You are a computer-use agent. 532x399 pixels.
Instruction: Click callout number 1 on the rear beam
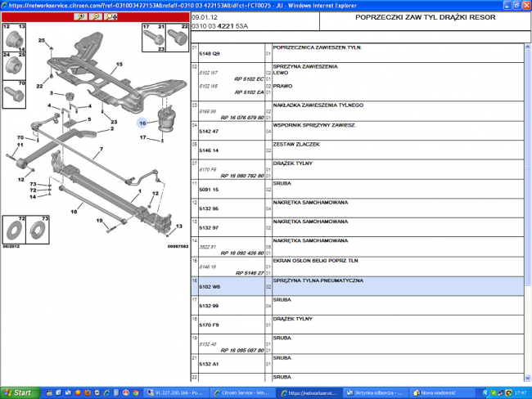[139, 191]
